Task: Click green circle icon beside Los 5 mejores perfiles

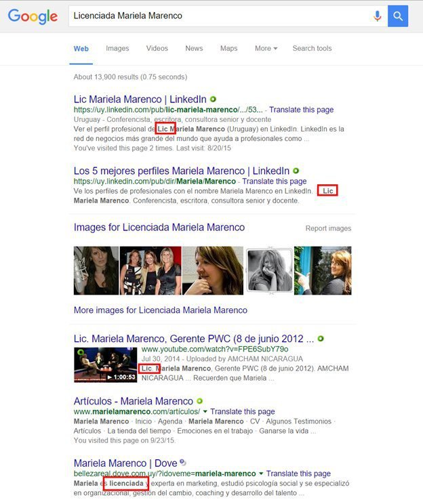Action: (x=296, y=171)
